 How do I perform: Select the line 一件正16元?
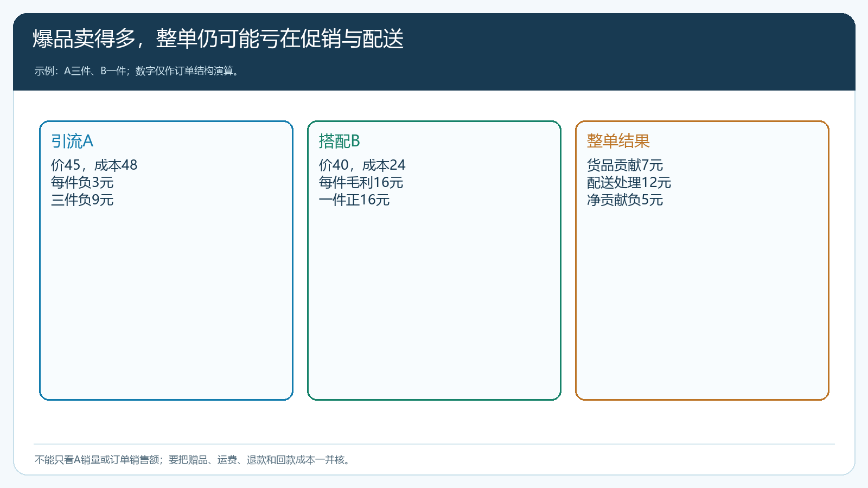tap(354, 200)
